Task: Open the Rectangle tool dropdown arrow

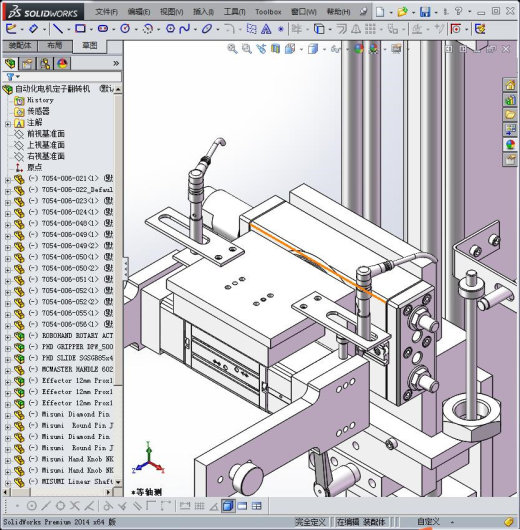Action: point(91,30)
